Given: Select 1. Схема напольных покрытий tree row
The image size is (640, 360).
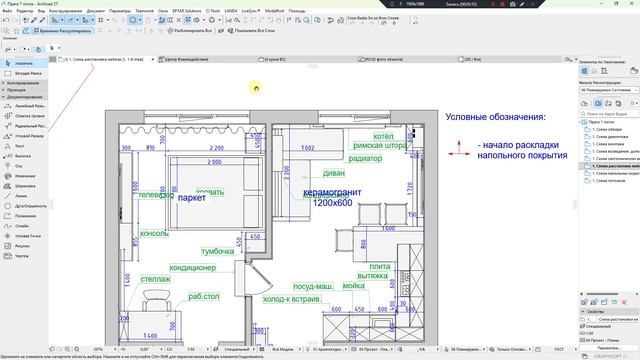Looking at the screenshot, I should tap(611, 173).
